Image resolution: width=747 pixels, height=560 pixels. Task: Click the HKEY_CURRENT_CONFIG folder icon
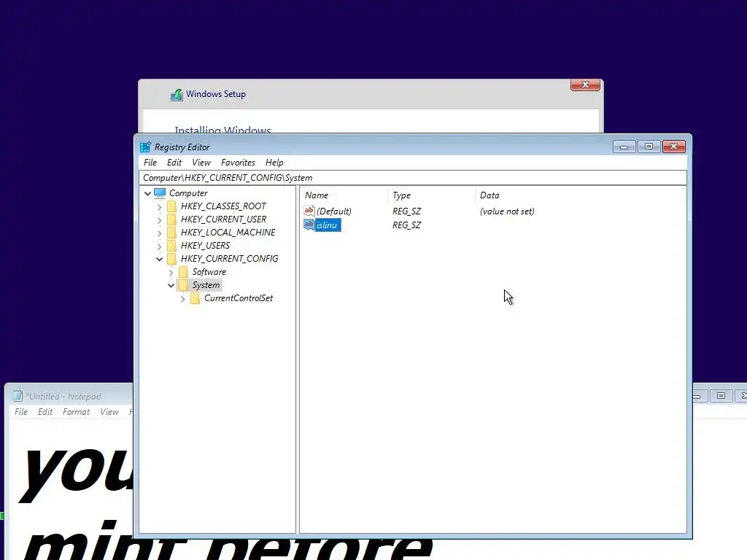[x=171, y=259]
